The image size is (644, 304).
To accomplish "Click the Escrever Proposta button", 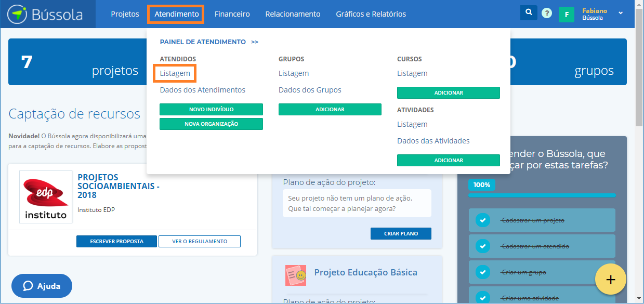I will 116,242.
